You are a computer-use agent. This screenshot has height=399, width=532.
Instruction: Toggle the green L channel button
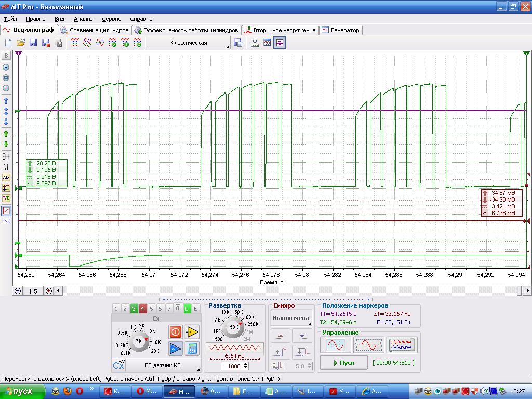187,309
